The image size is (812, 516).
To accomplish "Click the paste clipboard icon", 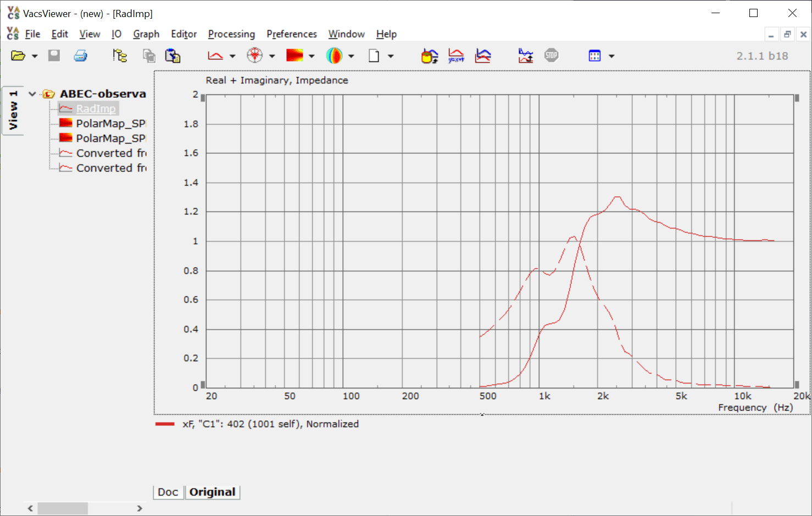I will (x=173, y=56).
